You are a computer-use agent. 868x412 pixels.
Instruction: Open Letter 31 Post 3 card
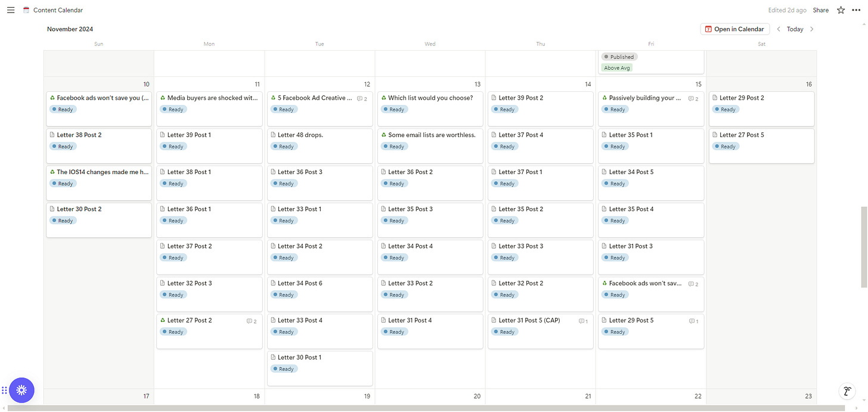pyautogui.click(x=651, y=257)
